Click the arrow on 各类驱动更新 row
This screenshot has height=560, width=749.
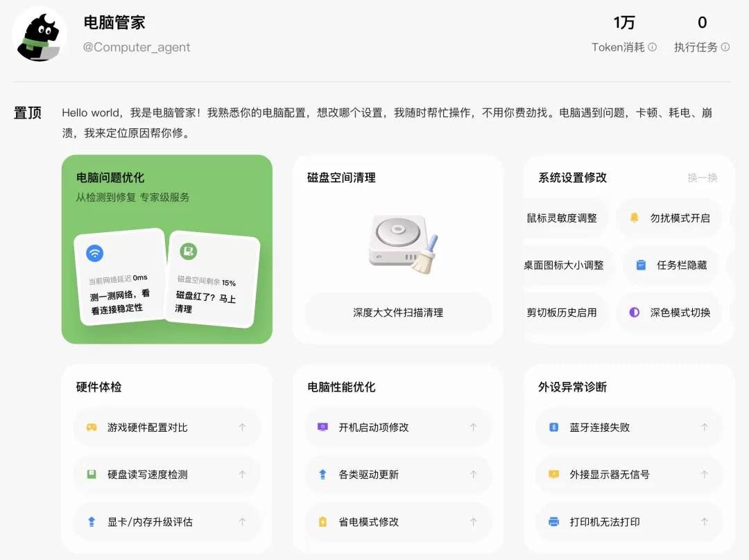pyautogui.click(x=474, y=474)
